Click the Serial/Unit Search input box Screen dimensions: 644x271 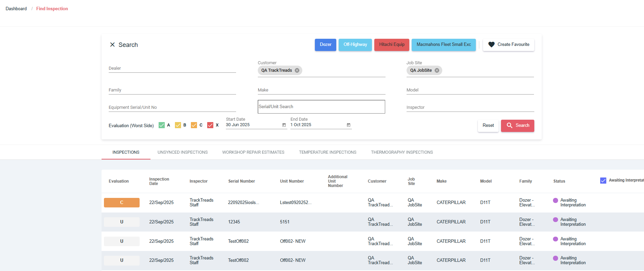321,107
